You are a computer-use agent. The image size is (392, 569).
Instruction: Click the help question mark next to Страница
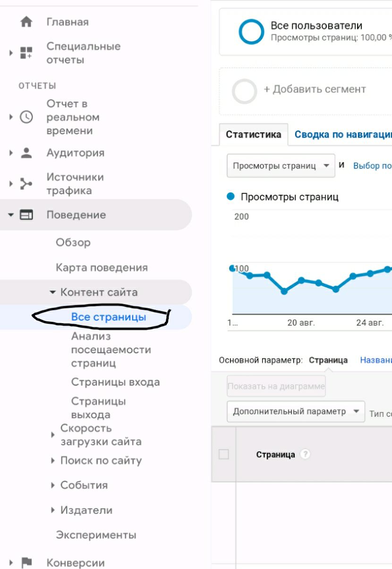(x=306, y=455)
